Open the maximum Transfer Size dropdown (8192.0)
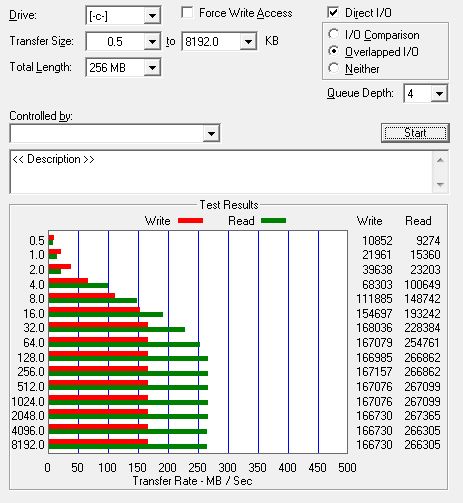The width and height of the screenshot is (463, 503). (x=248, y=42)
